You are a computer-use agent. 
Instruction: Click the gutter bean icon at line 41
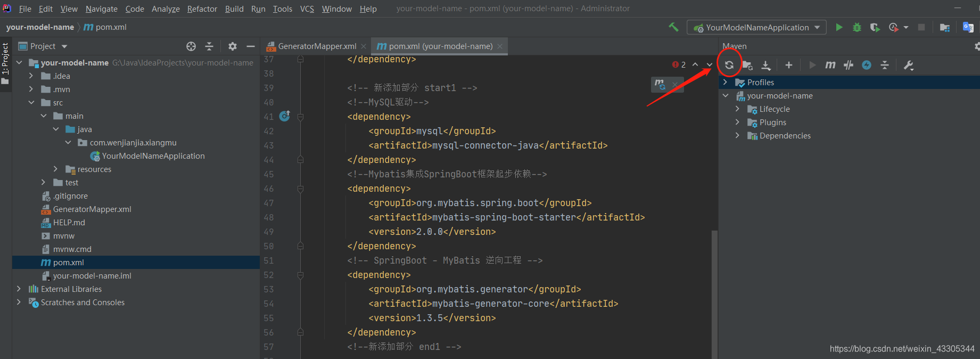click(285, 116)
